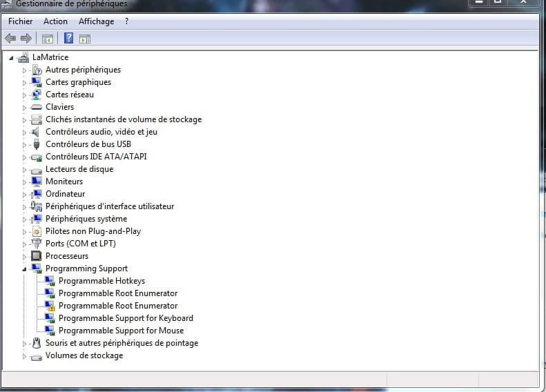Select the Programming Support label
The height and width of the screenshot is (392, 546).
coord(86,268)
